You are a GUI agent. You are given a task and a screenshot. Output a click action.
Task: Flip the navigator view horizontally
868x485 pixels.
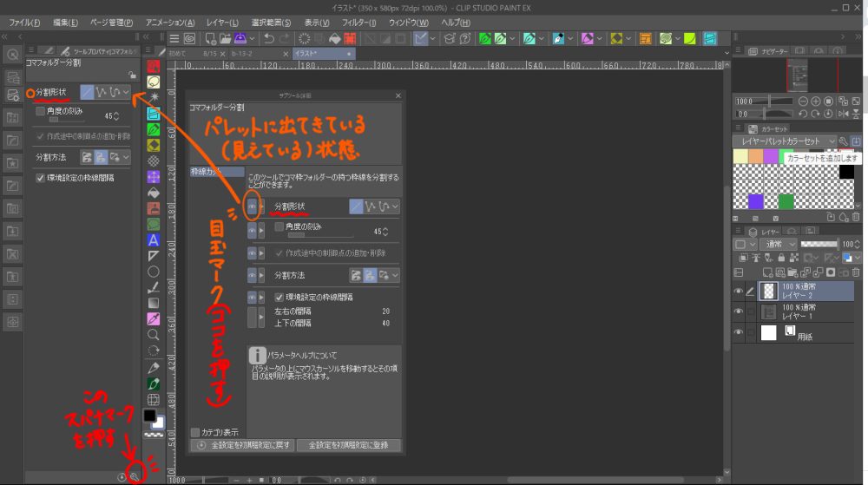843,114
